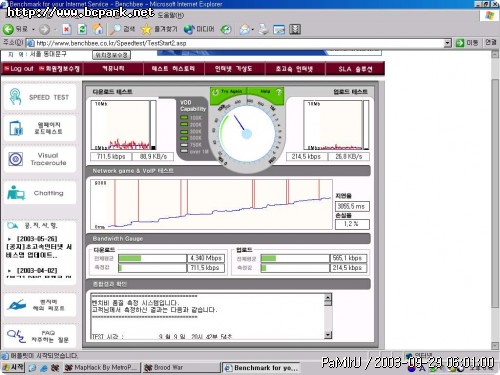Expand the address bar dropdown arrow
The image size is (500, 375).
pos(447,43)
